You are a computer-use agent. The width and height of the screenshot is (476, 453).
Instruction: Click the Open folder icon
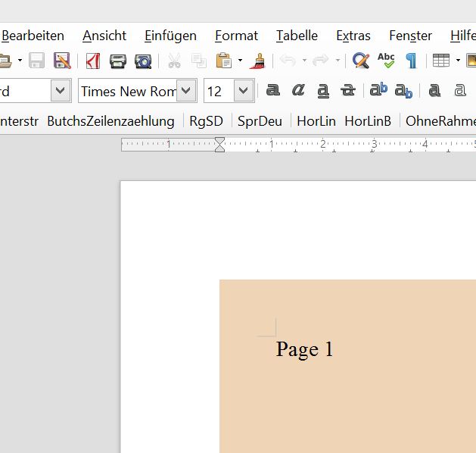(5, 61)
